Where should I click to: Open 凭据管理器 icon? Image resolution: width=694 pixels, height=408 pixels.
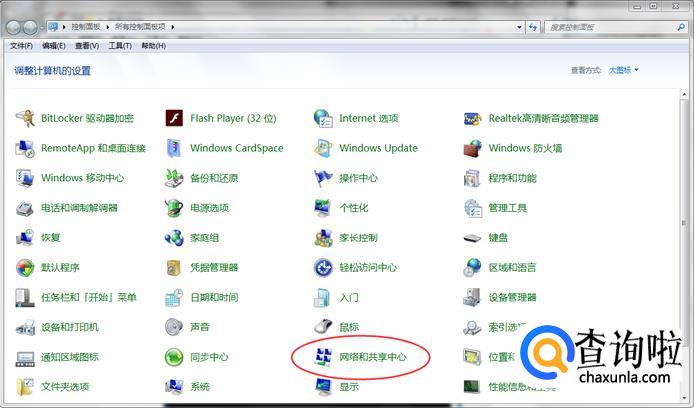click(174, 268)
